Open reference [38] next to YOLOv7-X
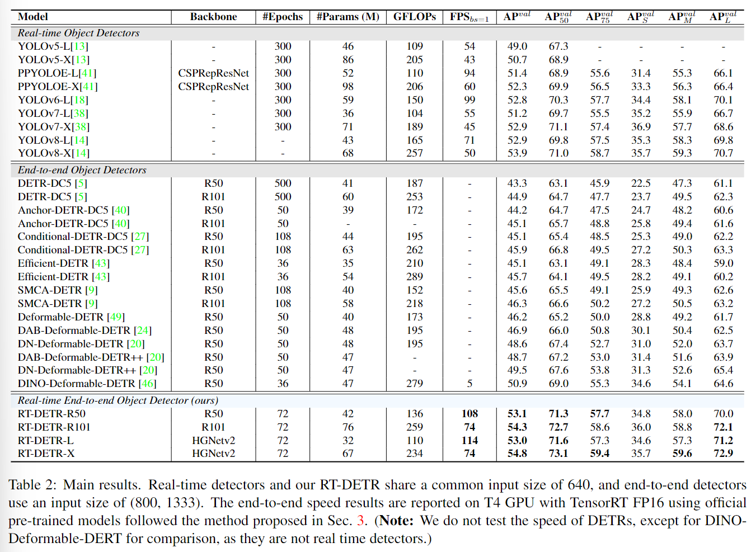Screen dimensions: 756x552 click(x=81, y=127)
